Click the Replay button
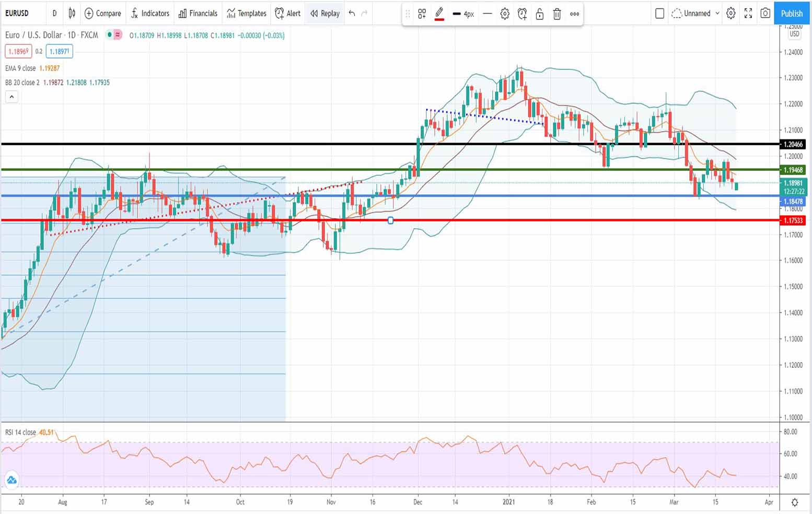Screen dimensions: 812x514 [325, 14]
